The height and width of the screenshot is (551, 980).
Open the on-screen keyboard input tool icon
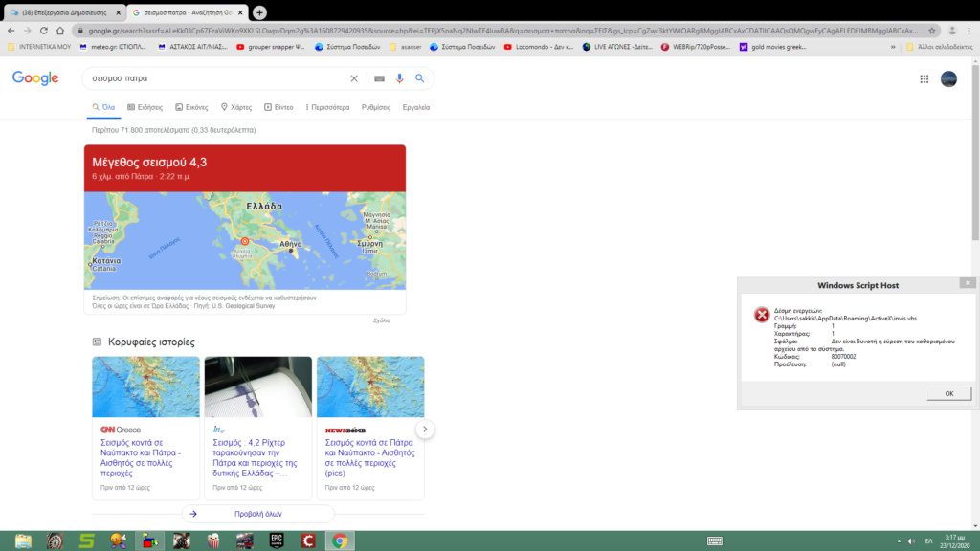tap(379, 78)
